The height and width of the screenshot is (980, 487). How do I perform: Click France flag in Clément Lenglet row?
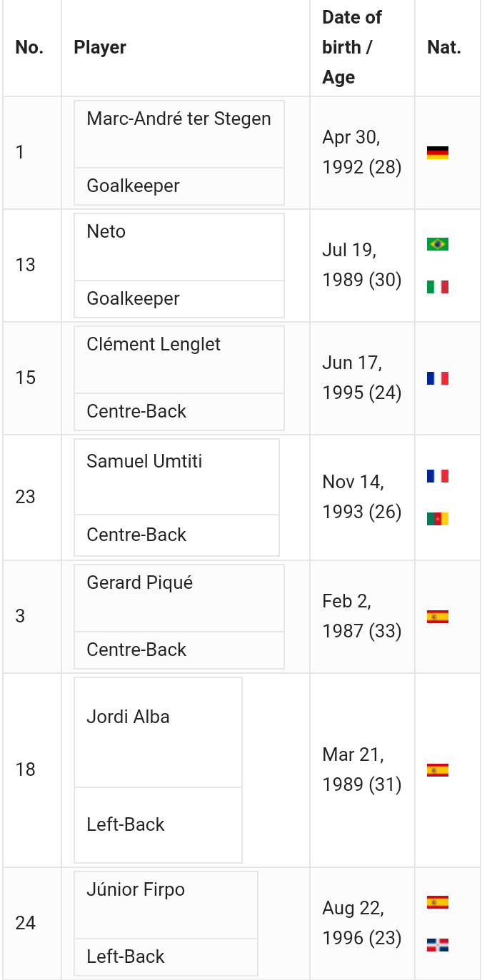pos(437,378)
